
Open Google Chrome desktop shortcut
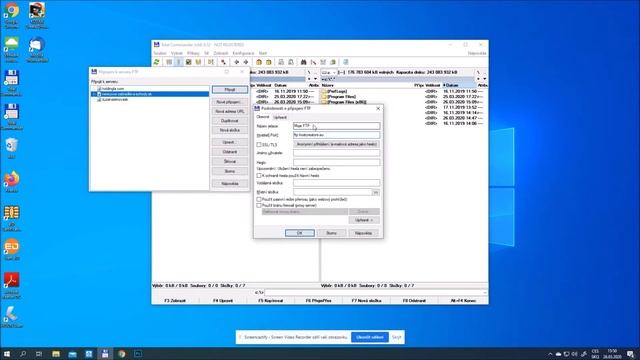pos(11,15)
